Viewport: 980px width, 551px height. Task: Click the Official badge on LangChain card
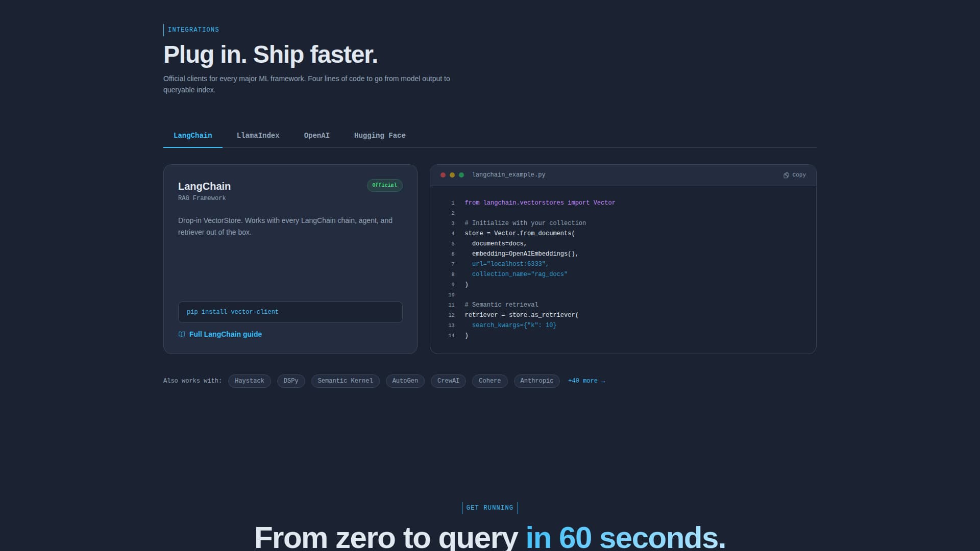pyautogui.click(x=385, y=186)
